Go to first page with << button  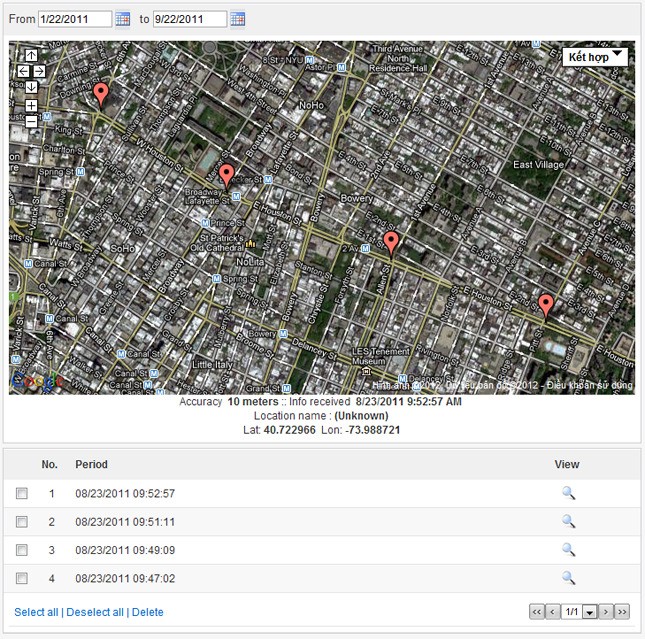(x=537, y=612)
